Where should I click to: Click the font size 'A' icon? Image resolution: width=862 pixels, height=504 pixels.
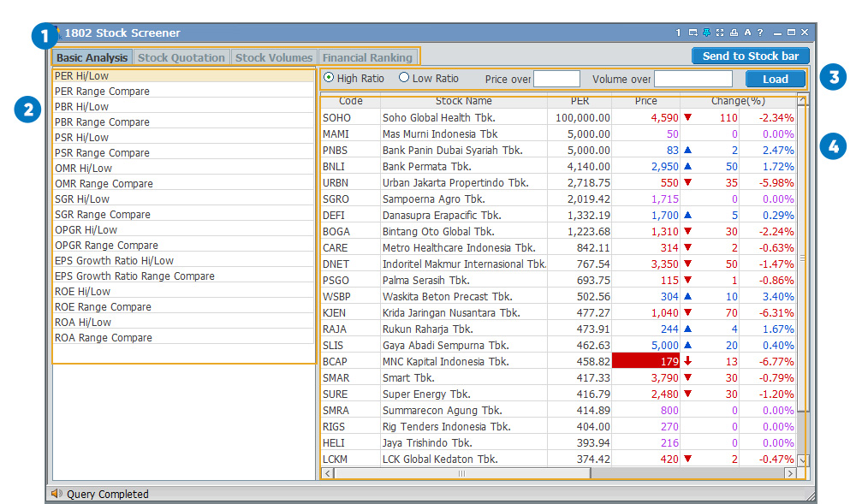click(747, 33)
